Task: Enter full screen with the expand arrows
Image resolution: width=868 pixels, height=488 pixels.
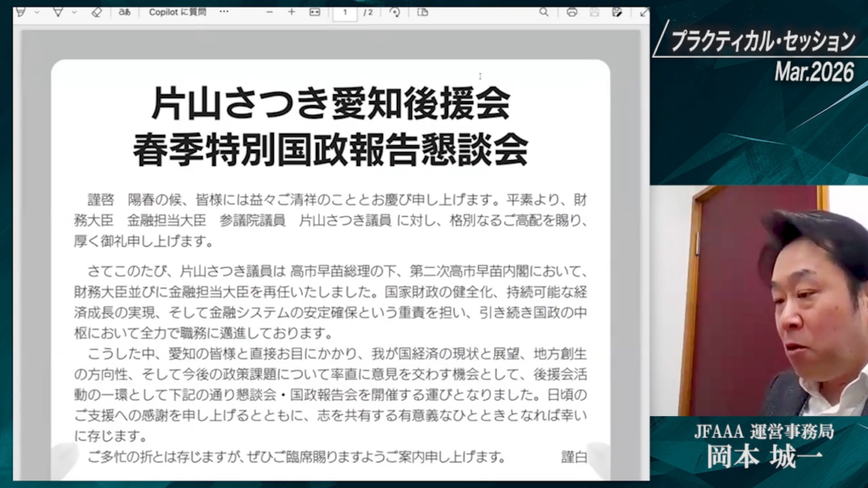Action: click(644, 12)
